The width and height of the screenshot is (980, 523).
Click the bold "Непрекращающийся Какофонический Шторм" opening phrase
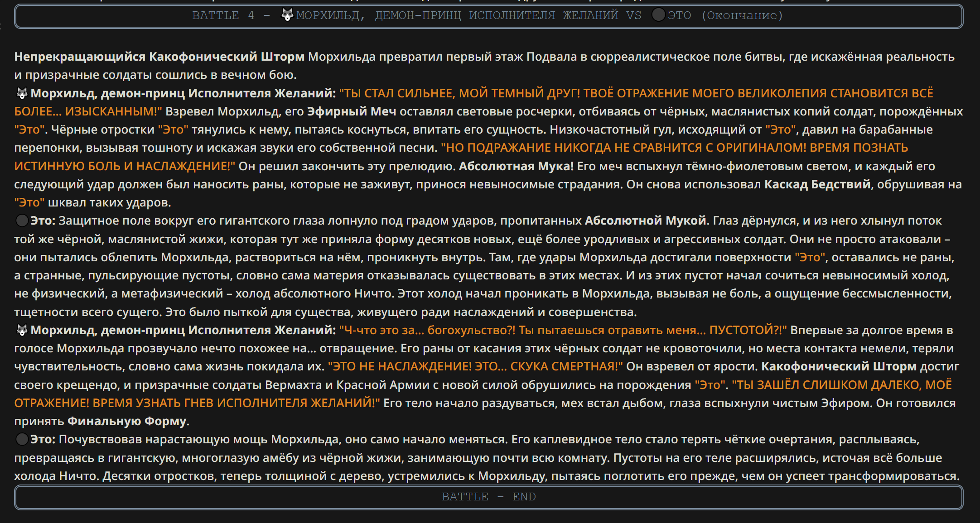[x=159, y=57]
